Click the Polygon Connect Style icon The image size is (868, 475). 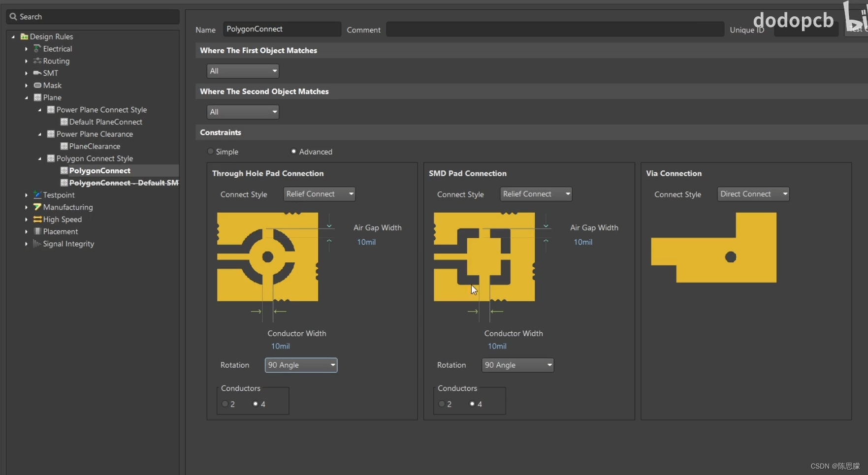pyautogui.click(x=50, y=158)
